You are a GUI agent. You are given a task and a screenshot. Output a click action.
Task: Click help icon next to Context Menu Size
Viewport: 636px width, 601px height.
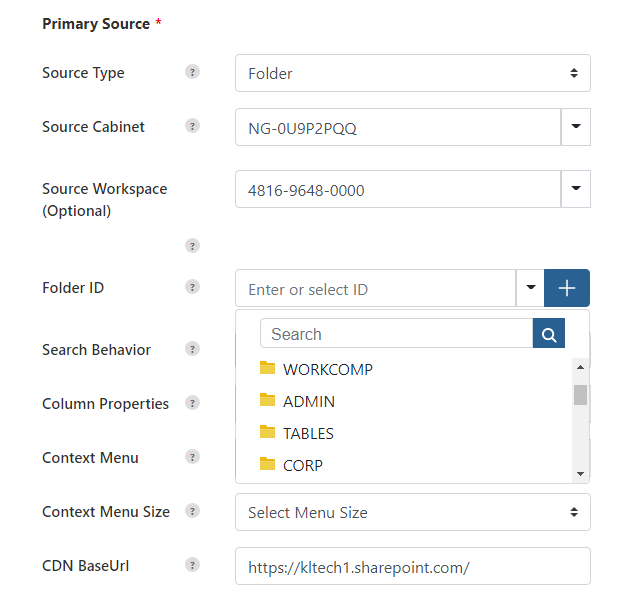[192, 511]
